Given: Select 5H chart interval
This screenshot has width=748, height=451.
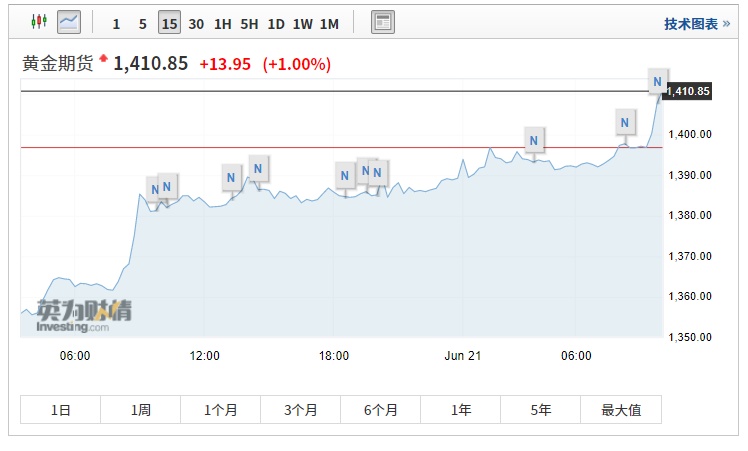Looking at the screenshot, I should pyautogui.click(x=249, y=23).
